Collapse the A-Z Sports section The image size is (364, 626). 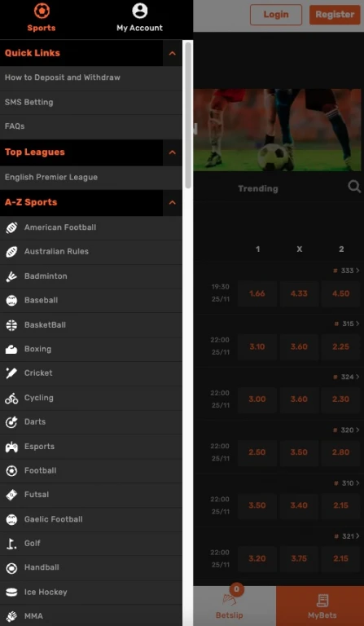(173, 202)
